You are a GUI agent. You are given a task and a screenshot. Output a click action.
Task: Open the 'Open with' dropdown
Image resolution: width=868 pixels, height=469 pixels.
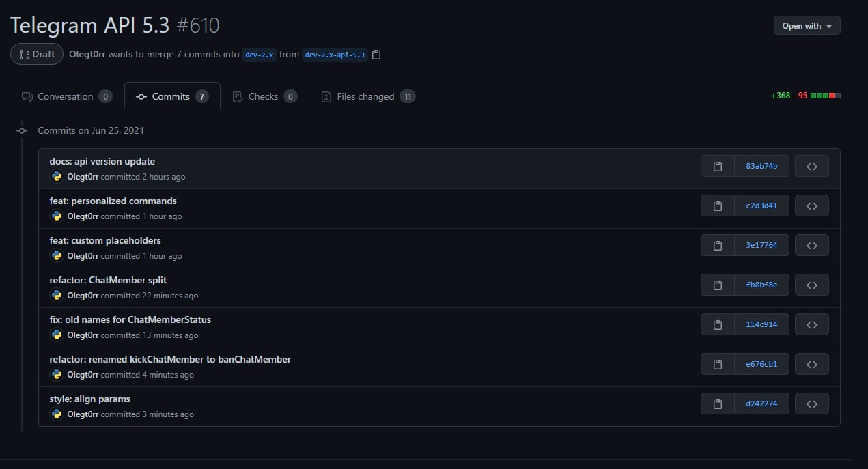807,26
